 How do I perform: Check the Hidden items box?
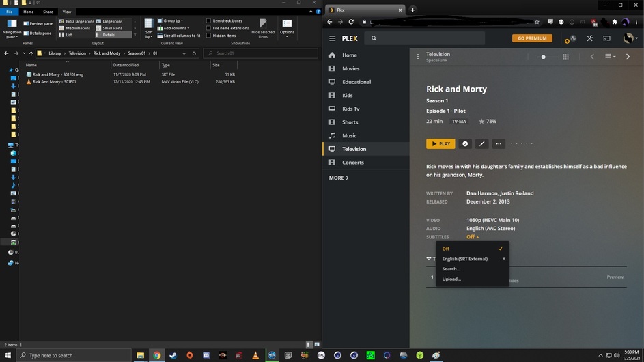[209, 36]
